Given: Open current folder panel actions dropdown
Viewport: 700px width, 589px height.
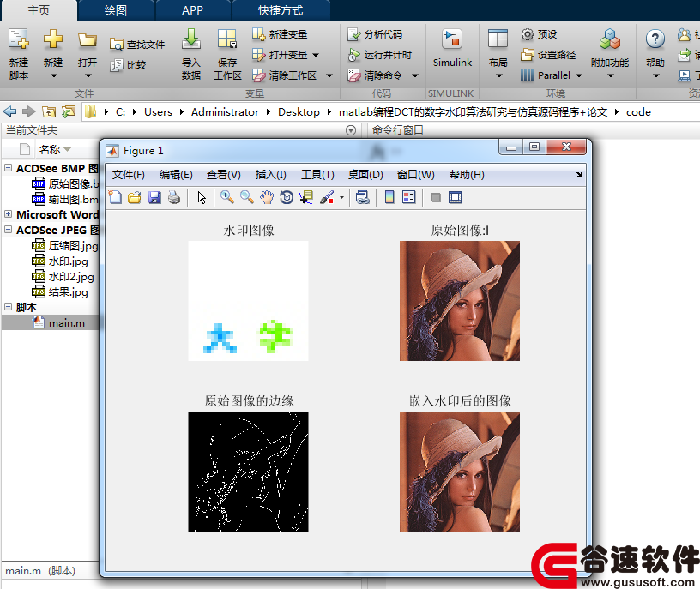Looking at the screenshot, I should pos(351,130).
